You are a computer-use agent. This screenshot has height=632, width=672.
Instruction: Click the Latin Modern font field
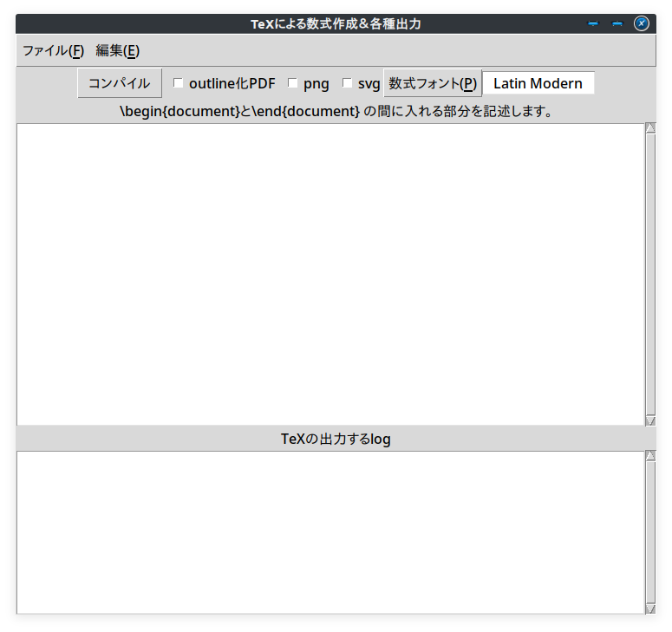[538, 83]
